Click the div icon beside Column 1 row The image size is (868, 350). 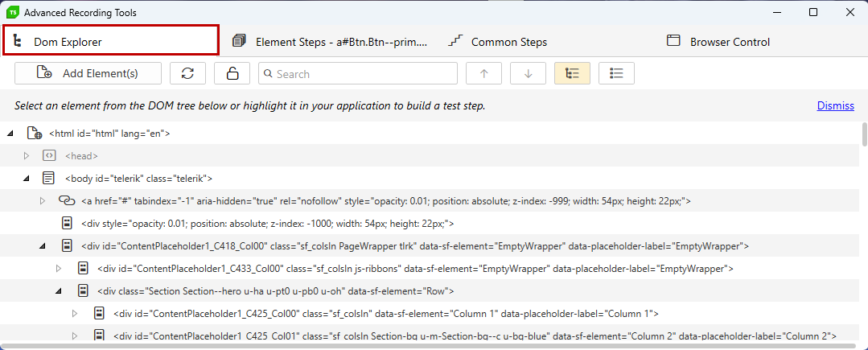[x=99, y=314]
